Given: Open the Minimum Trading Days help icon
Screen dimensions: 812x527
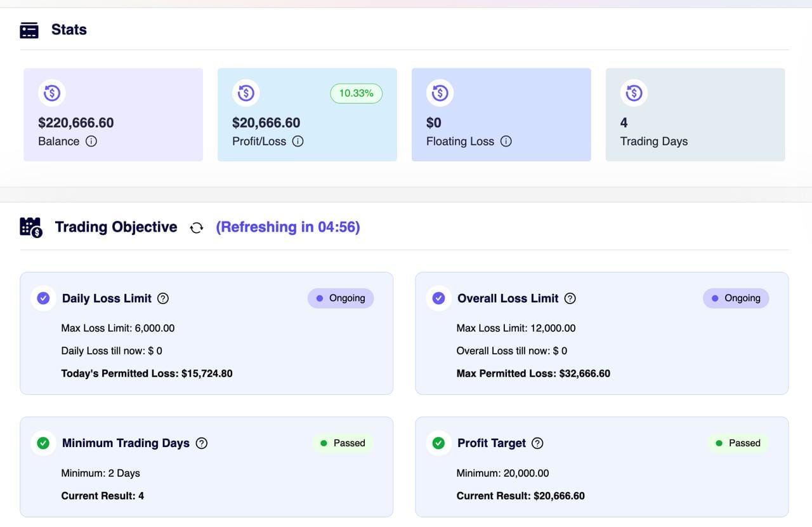Looking at the screenshot, I should (x=202, y=443).
